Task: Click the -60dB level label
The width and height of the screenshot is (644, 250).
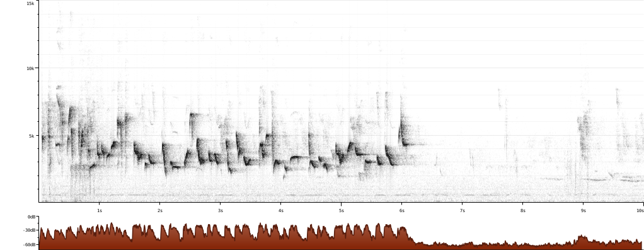Action: (x=30, y=245)
